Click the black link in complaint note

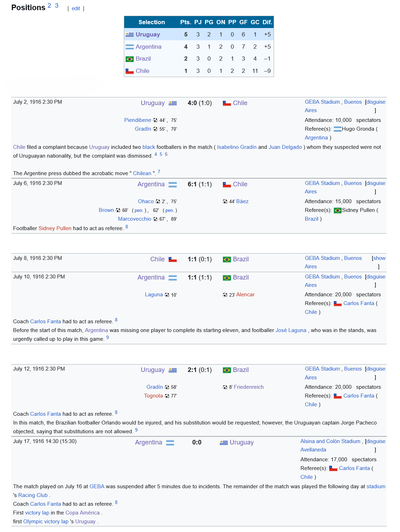pyautogui.click(x=149, y=147)
